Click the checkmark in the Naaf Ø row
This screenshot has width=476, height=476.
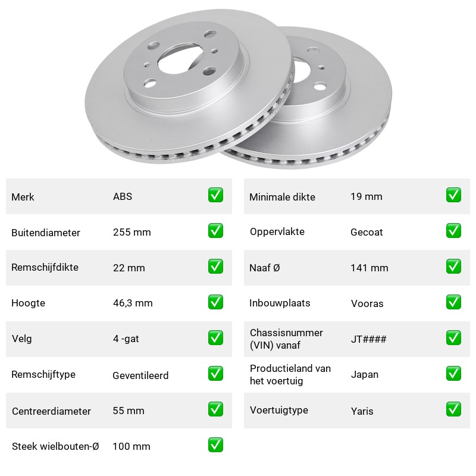point(453,266)
